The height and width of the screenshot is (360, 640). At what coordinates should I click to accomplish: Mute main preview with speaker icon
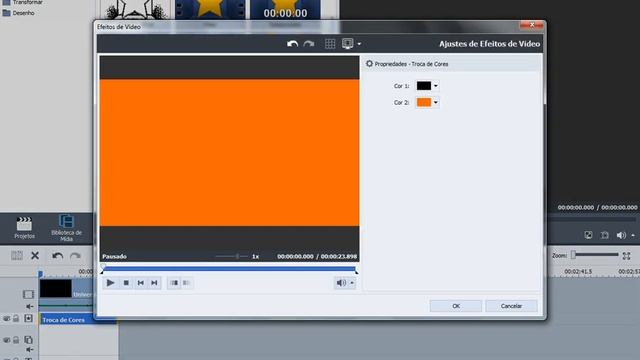[621, 235]
